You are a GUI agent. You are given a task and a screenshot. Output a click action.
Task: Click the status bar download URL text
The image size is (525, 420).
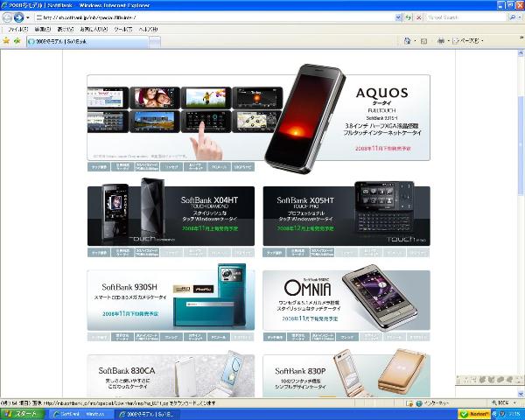[108, 403]
